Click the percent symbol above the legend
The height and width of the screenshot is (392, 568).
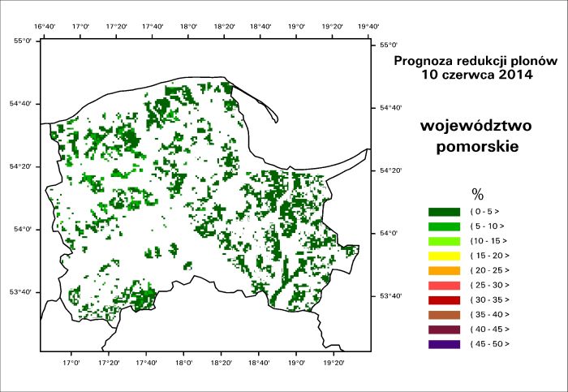[x=477, y=193]
